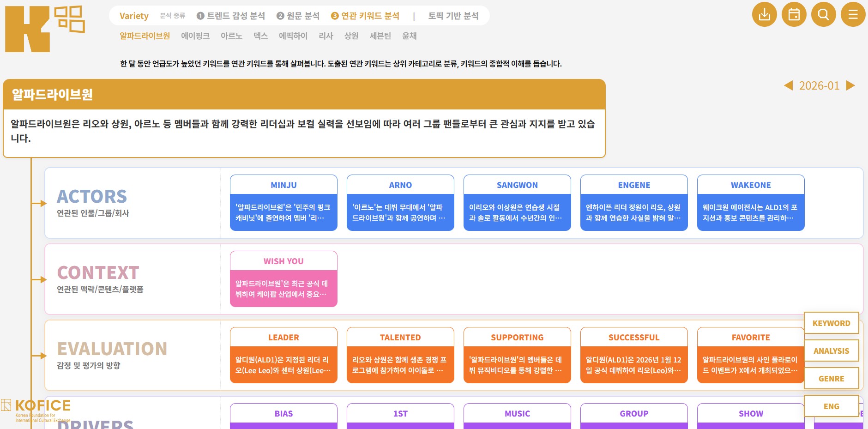The width and height of the screenshot is (868, 429).
Task: Click the search magnifier icon
Action: 823,14
